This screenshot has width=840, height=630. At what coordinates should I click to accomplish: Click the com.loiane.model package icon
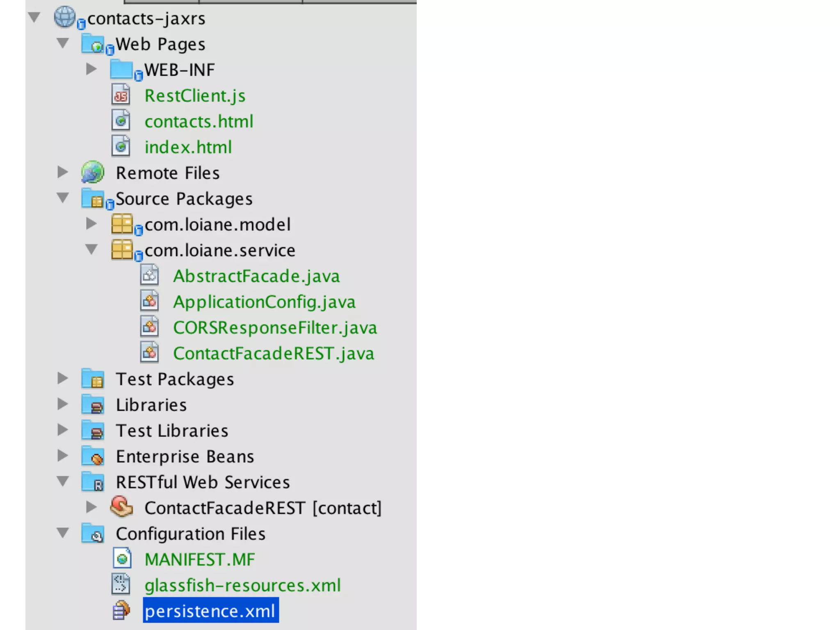tap(122, 224)
